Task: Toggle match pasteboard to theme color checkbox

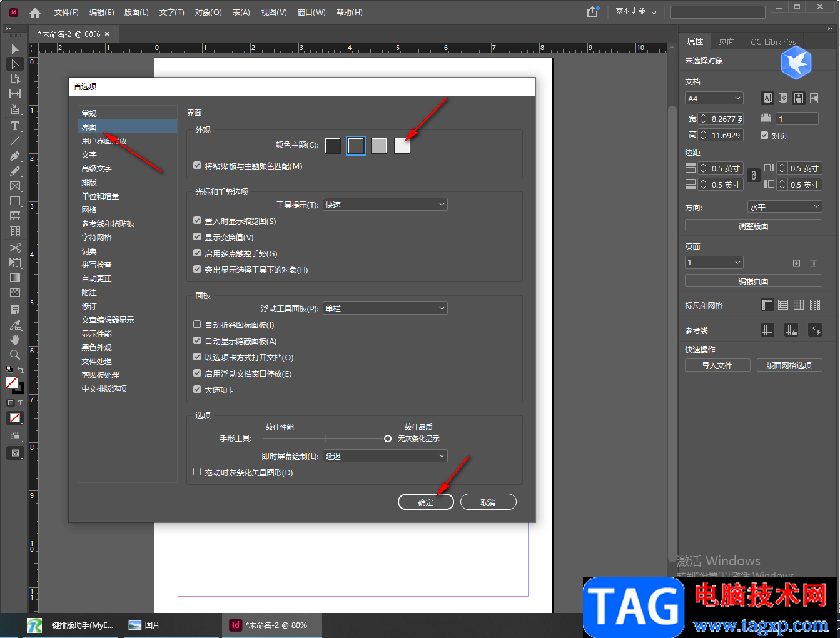Action: click(x=197, y=166)
